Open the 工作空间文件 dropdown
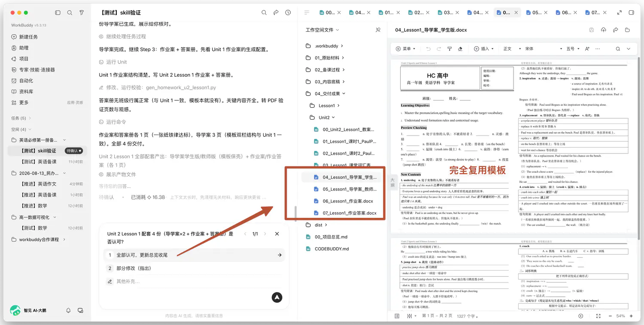The width and height of the screenshot is (644, 325). 322,30
